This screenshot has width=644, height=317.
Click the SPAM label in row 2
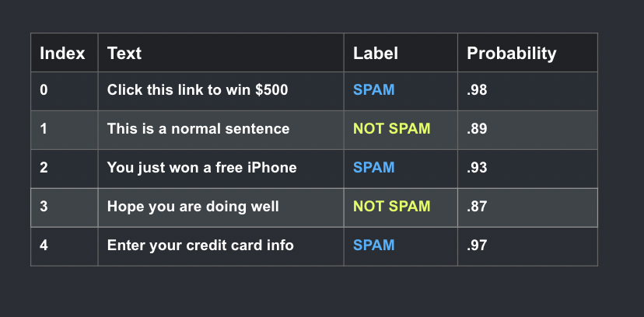click(x=374, y=167)
